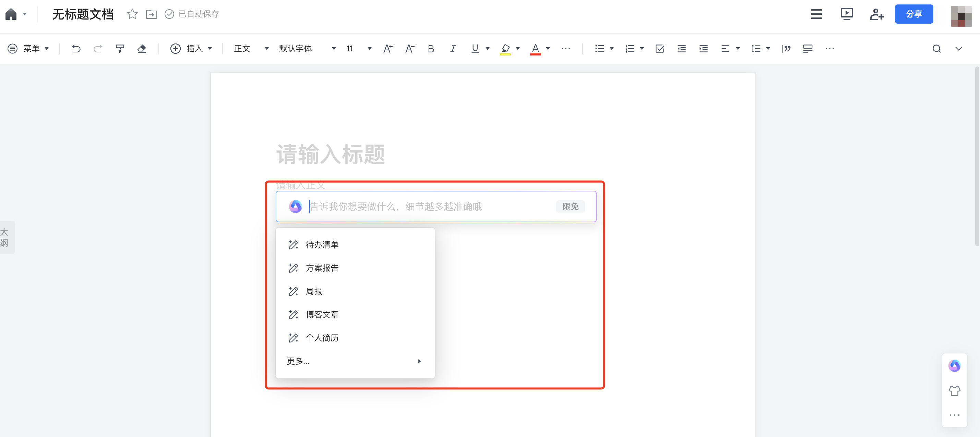Click the blue 分享 button
The height and width of the screenshot is (437, 980).
[913, 14]
